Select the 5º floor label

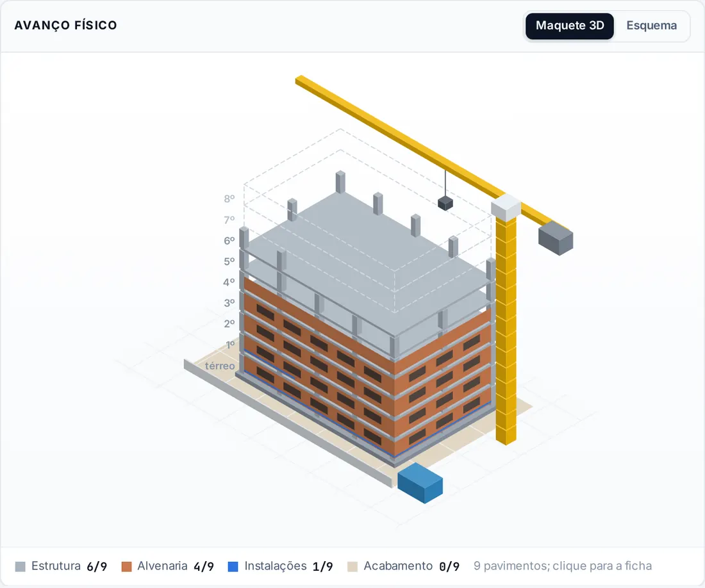pos(229,261)
